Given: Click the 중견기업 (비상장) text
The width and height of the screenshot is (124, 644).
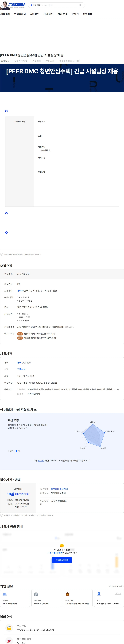Looking at the screenshot, I should pyautogui.click(x=41, y=604).
